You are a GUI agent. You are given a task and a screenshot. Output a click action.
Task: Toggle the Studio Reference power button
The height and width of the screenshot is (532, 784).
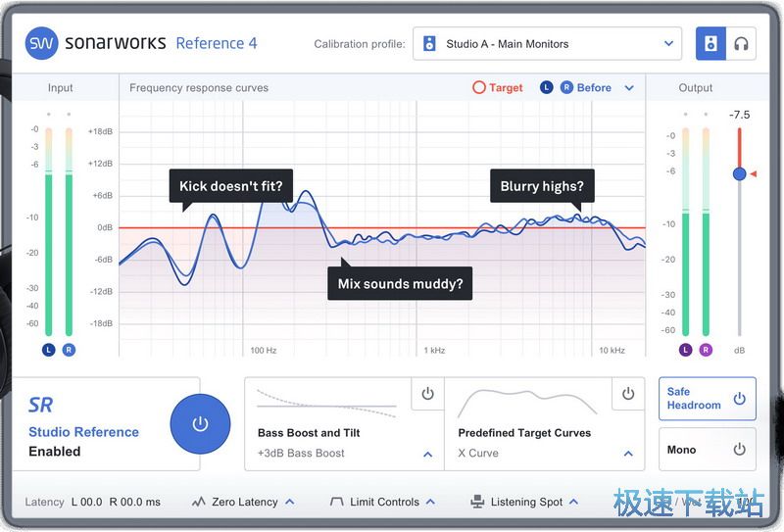pos(200,424)
